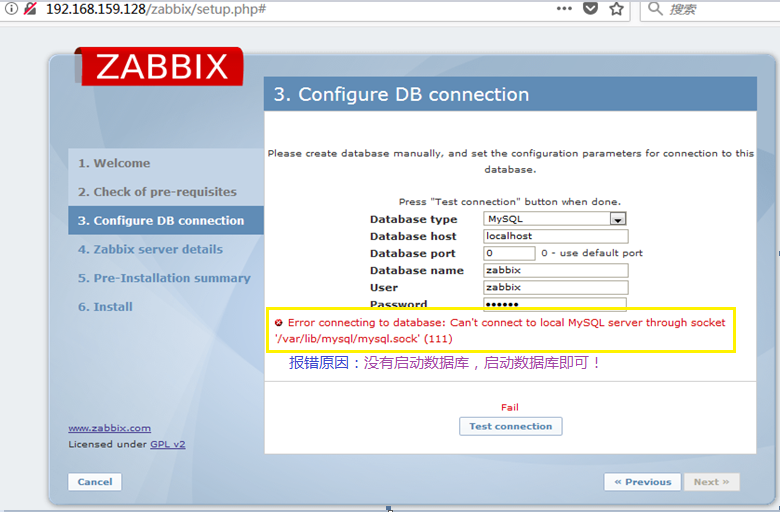Click the search magnifier icon
The height and width of the screenshot is (512, 780).
[x=655, y=9]
